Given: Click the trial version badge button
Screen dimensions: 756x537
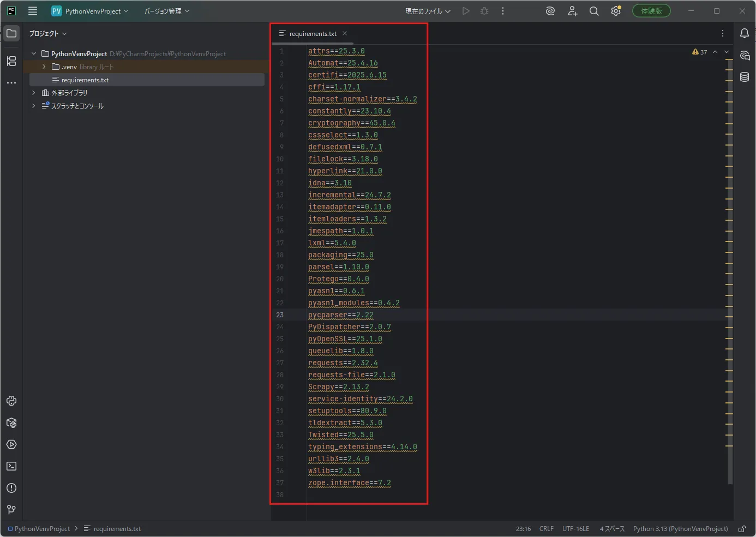Looking at the screenshot, I should point(651,11).
